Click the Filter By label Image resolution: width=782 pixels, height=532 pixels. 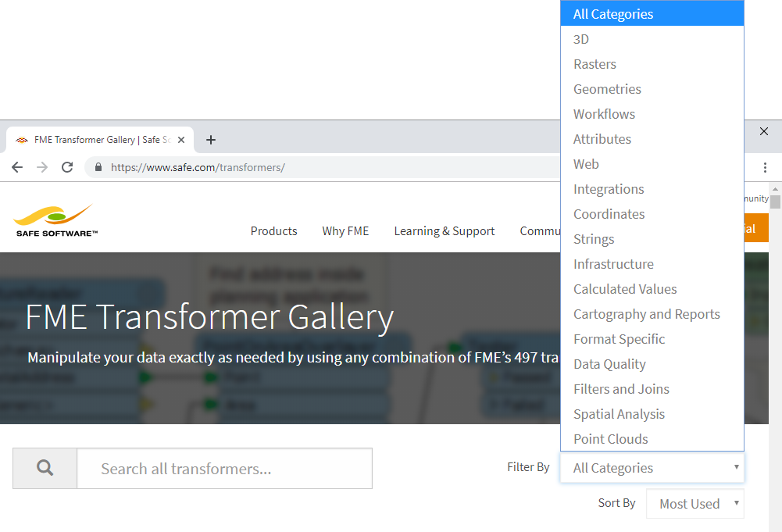pos(528,467)
